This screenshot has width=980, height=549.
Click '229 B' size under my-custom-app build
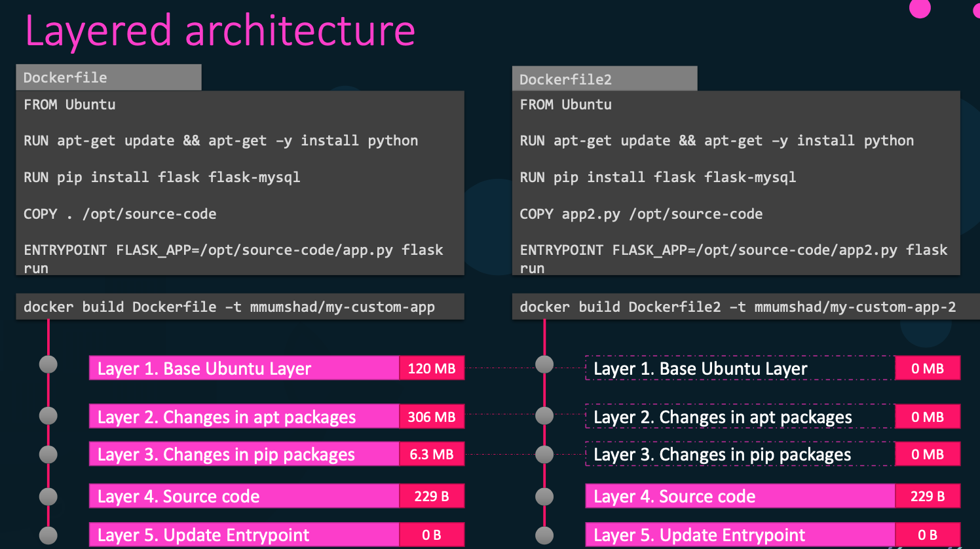point(432,496)
